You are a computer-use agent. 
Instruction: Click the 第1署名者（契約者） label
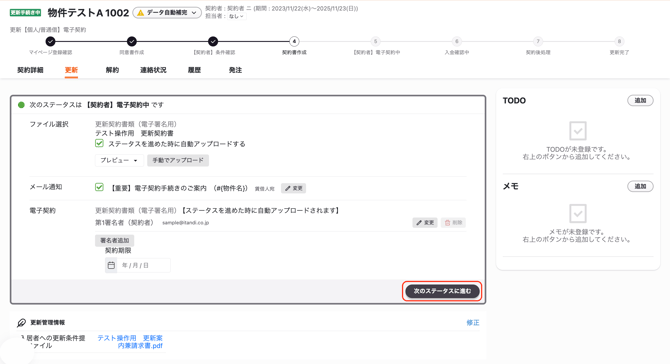(x=124, y=223)
